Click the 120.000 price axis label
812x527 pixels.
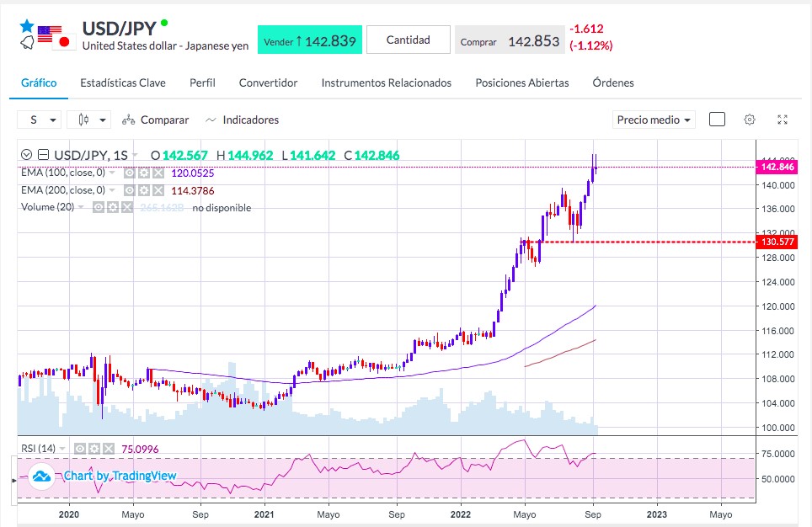coord(777,306)
